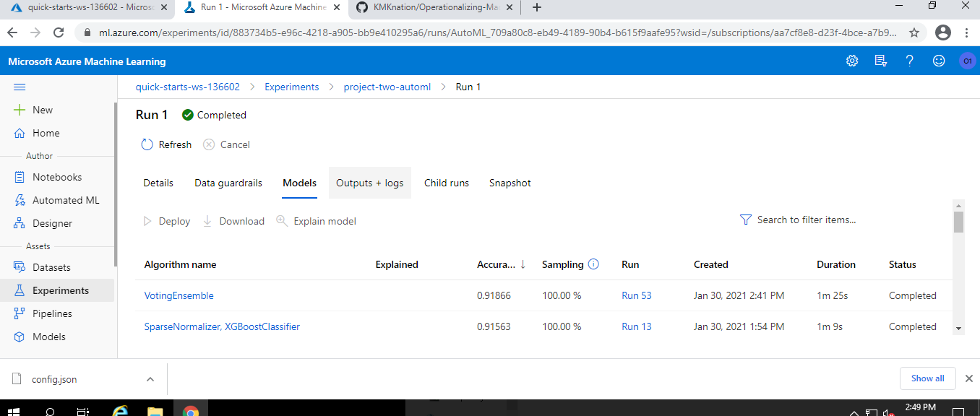Open the feedback notes icon in header
Screen dimensions: 980x416
coord(881,61)
